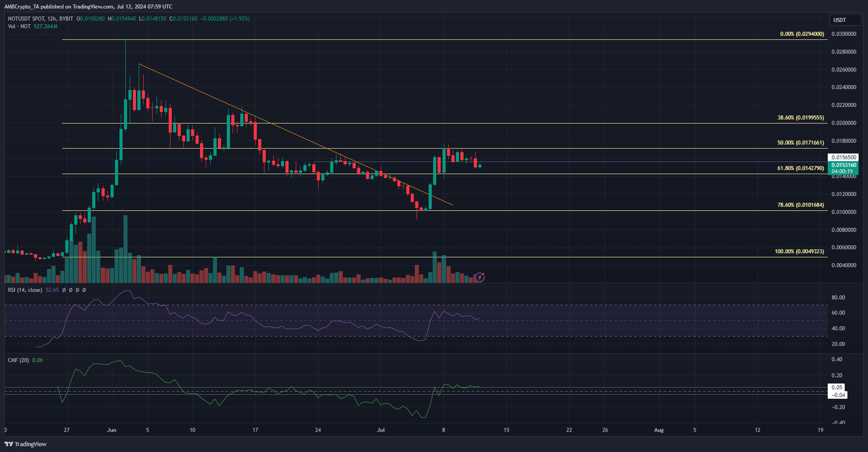
Task: Click the 61.80% (0.0142790) Fibonacci label
Action: click(x=800, y=168)
